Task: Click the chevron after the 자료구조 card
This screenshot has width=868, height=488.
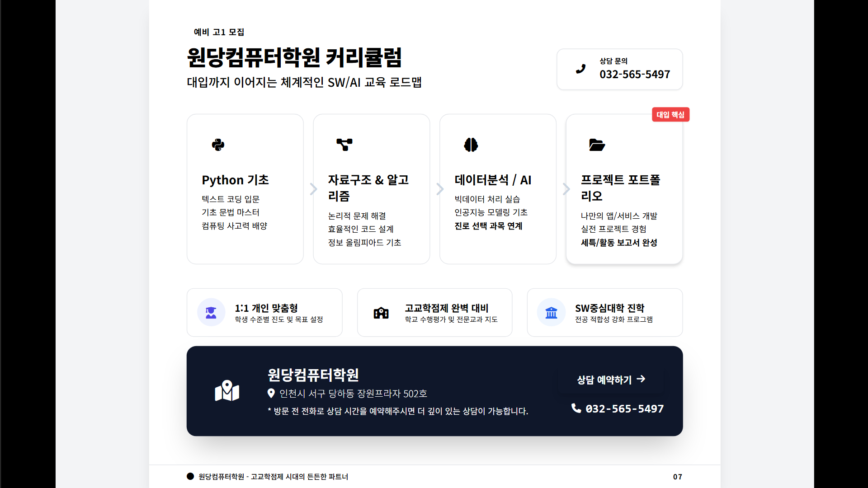Action: (439, 189)
